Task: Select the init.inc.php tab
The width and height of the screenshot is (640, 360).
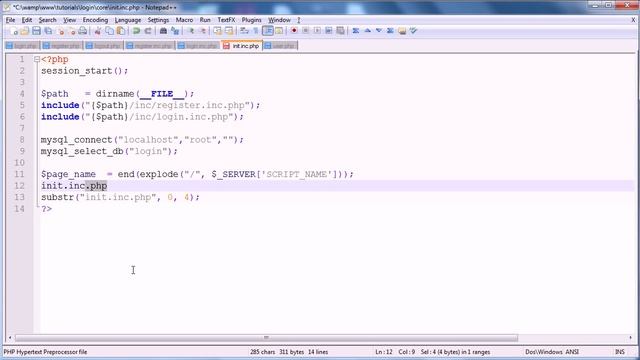Action: [x=242, y=46]
